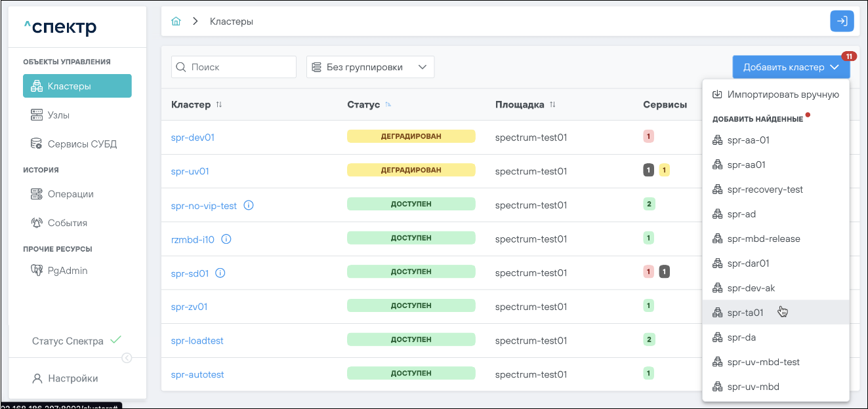Sort table by Статус column
The height and width of the screenshot is (409, 868).
(388, 105)
